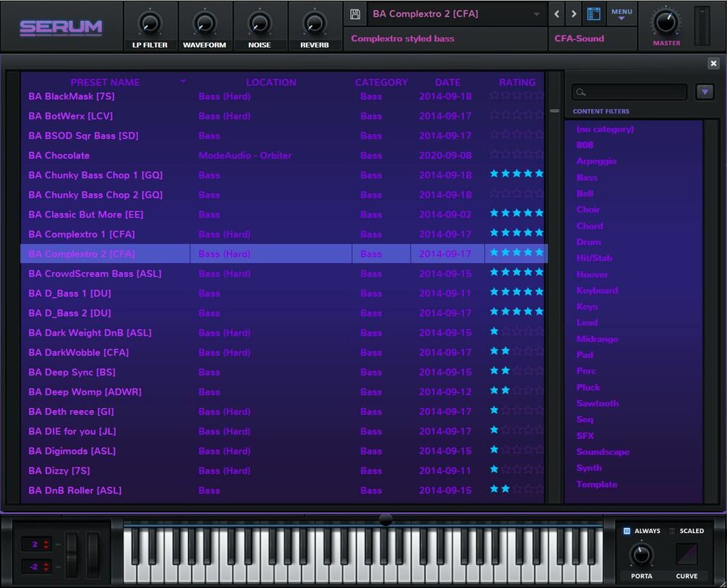Select the Choir content filter
This screenshot has height=588, width=727.
(588, 210)
